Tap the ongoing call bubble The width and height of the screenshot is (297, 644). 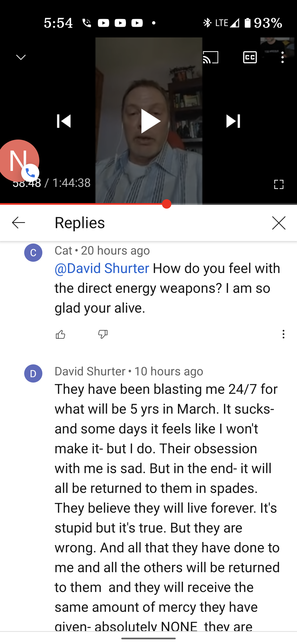[19, 161]
